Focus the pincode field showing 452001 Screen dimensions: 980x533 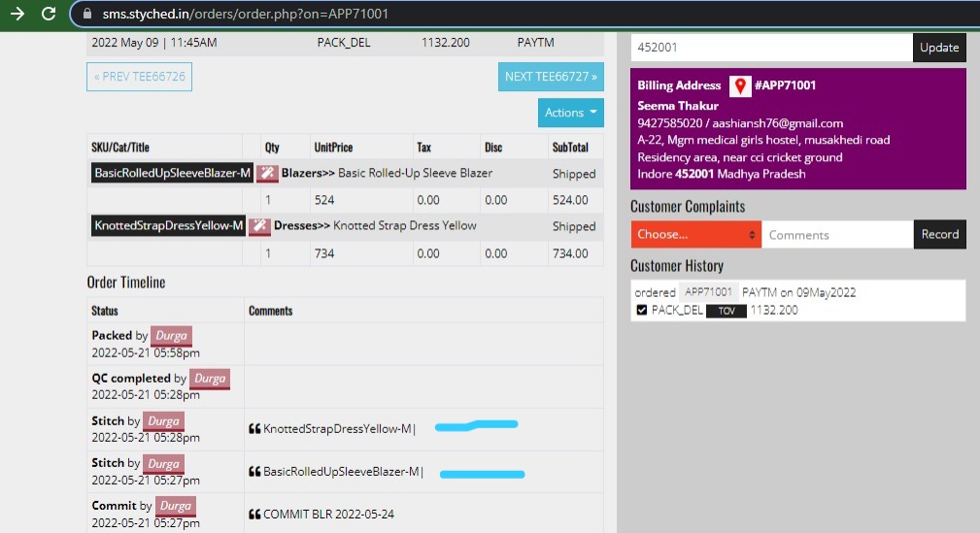coord(772,48)
